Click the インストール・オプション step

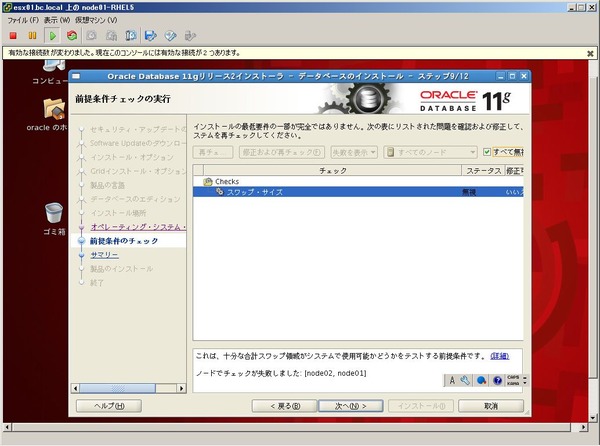(x=132, y=157)
